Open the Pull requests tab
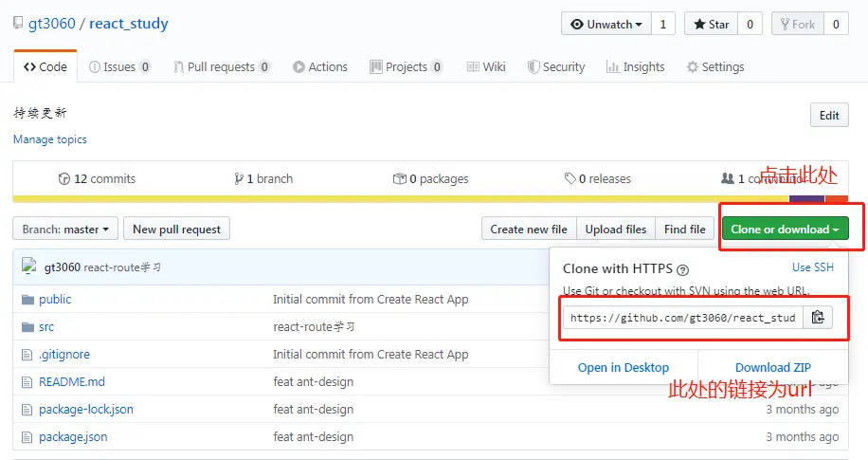The image size is (868, 460). (222, 67)
